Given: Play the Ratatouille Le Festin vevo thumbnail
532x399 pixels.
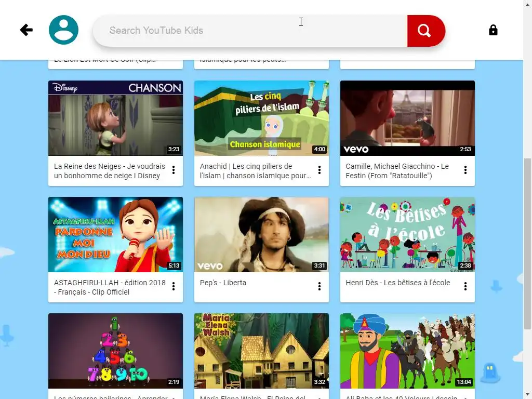Looking at the screenshot, I should pos(407,118).
